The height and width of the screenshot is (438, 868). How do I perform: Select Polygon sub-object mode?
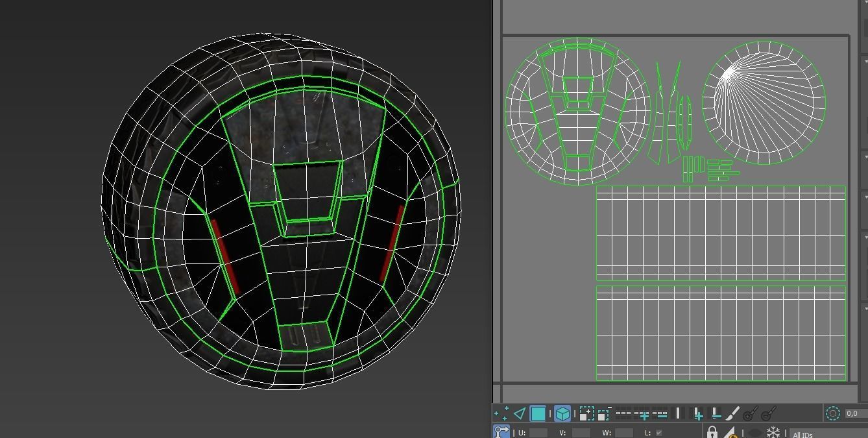[538, 413]
